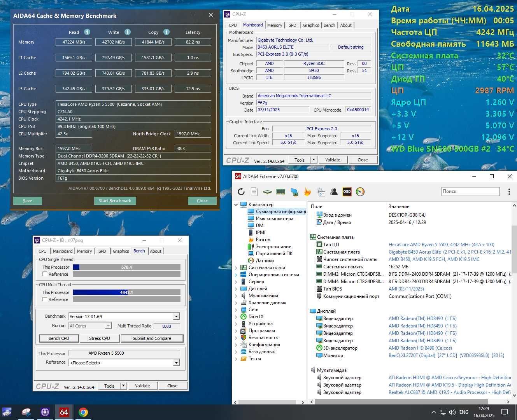Click the memory module icon in AIDA64 toolbar
This screenshot has width=517, height=420.
(280, 192)
